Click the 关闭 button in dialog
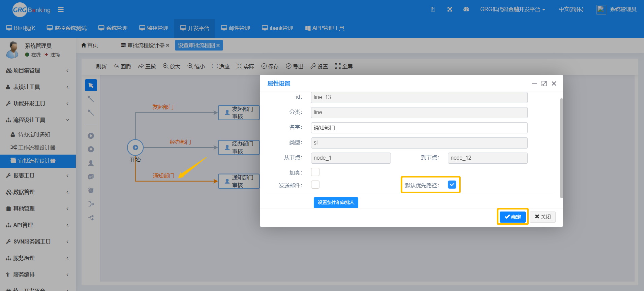Screen dimensions: 644x291 [543, 217]
